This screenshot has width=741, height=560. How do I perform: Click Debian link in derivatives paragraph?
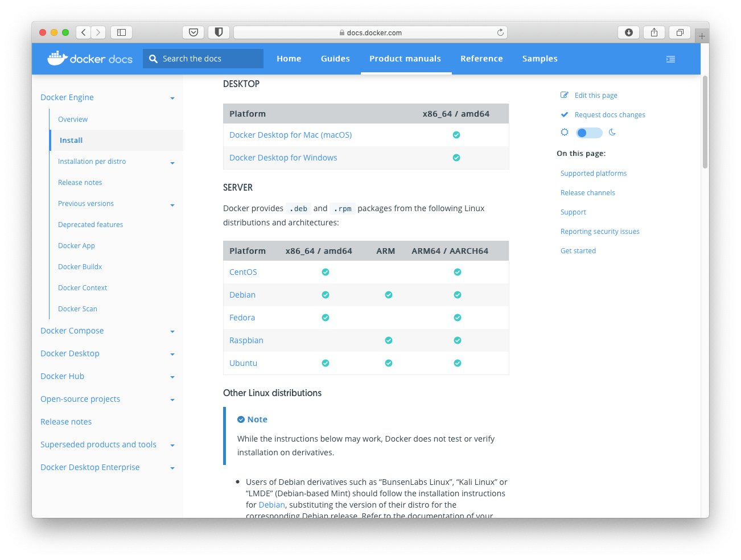tap(271, 505)
